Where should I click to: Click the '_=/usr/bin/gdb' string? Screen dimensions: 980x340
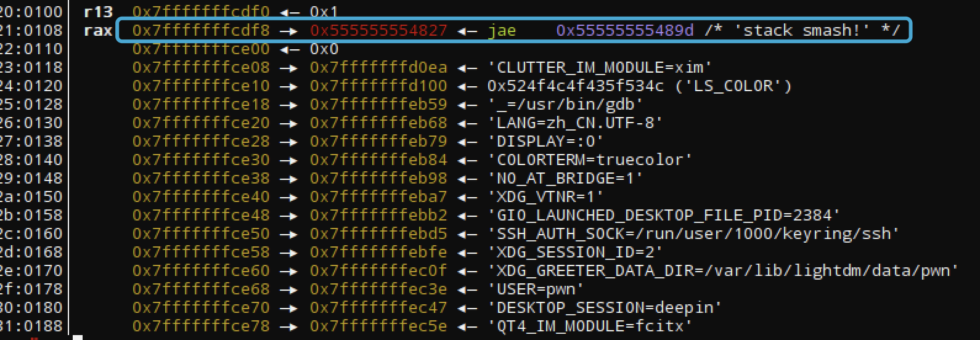pyautogui.click(x=566, y=104)
